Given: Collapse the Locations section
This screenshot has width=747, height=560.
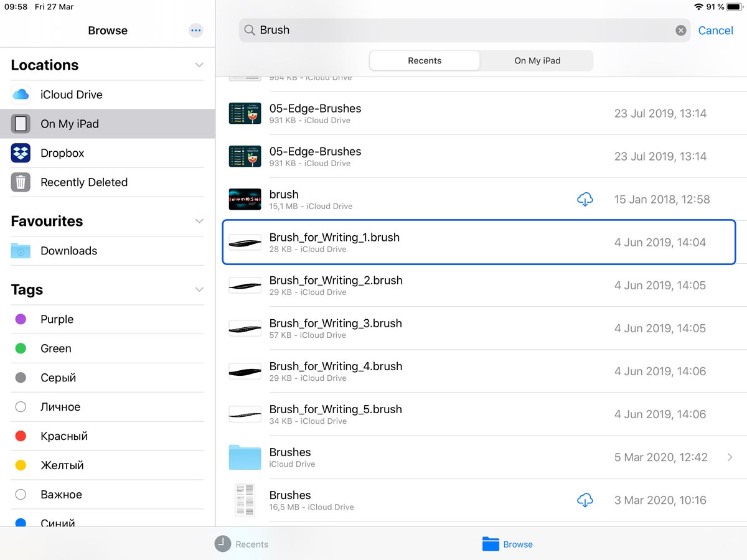Looking at the screenshot, I should pyautogui.click(x=199, y=64).
